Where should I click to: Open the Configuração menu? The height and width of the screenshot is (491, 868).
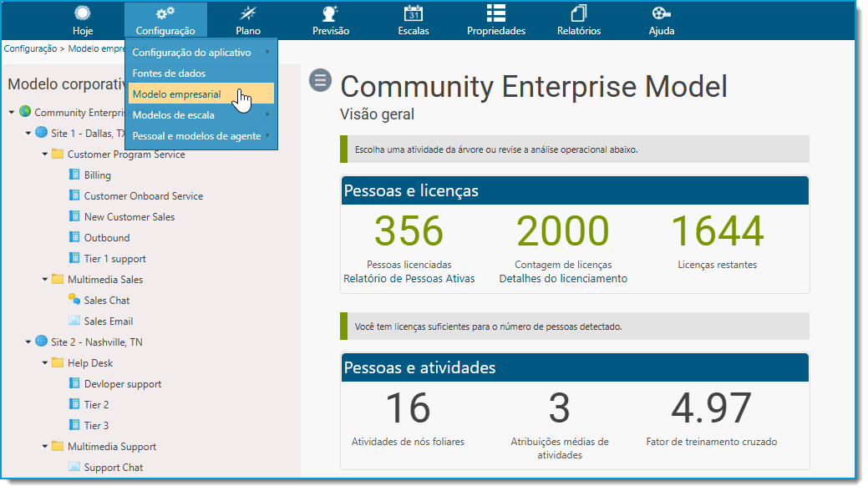coord(165,20)
